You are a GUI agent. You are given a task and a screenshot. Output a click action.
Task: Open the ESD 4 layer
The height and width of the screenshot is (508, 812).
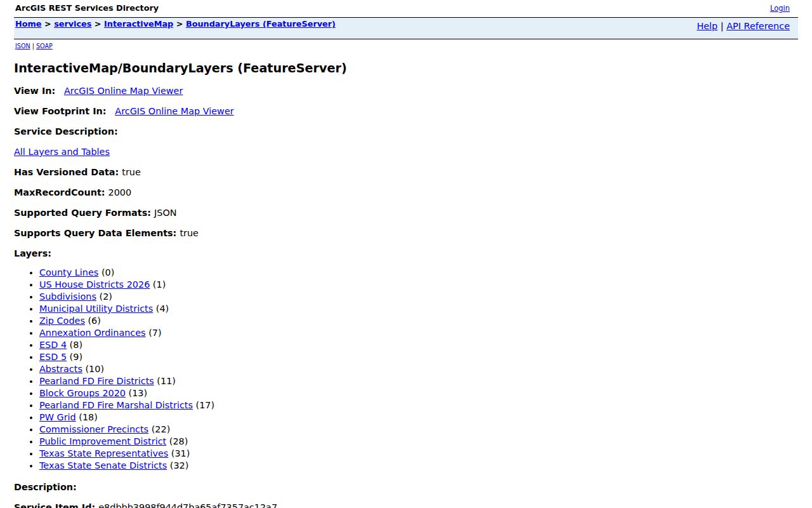(53, 345)
